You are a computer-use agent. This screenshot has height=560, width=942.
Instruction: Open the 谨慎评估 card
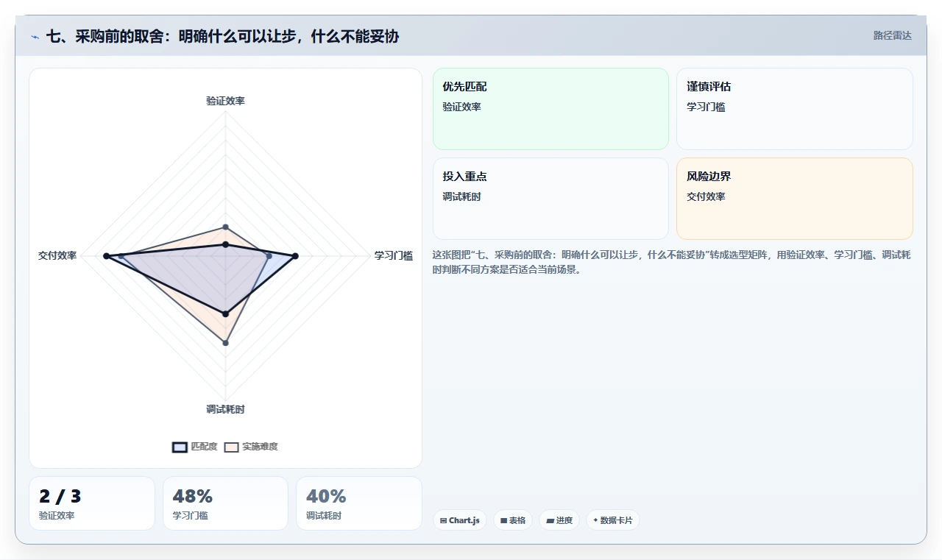[x=795, y=109]
